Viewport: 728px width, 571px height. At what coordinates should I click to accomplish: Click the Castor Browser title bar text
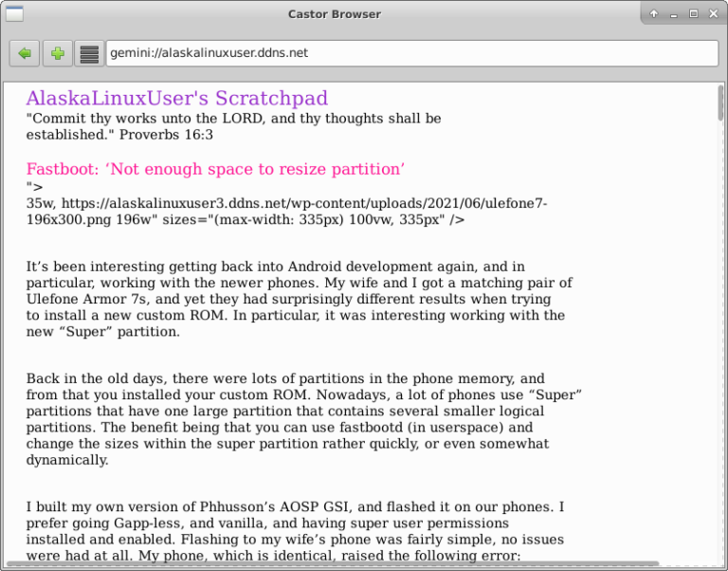(334, 13)
